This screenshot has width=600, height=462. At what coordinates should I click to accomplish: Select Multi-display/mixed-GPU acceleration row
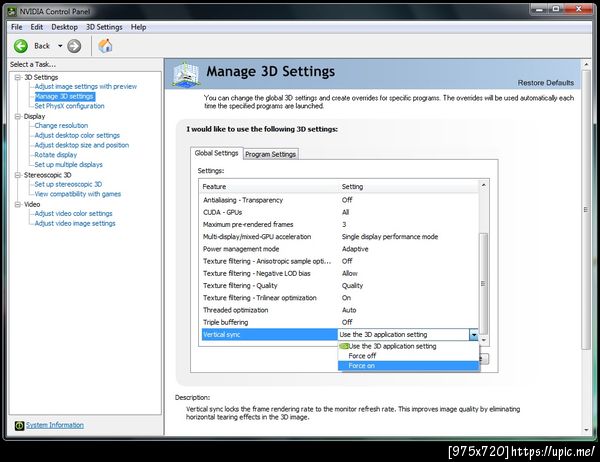coord(340,237)
